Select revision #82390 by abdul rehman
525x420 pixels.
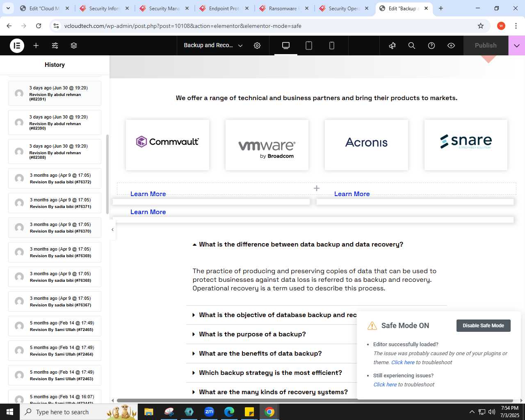click(55, 122)
